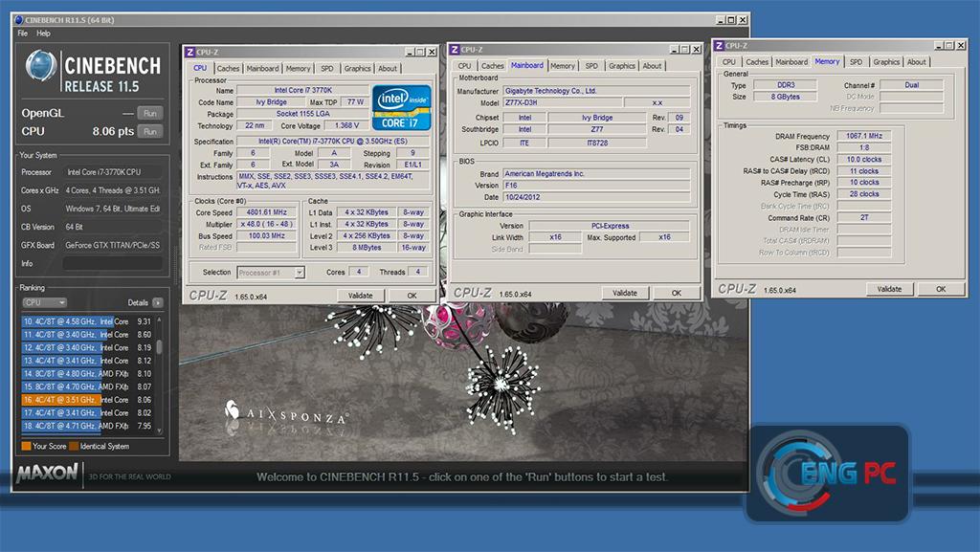This screenshot has height=552, width=980.
Task: Click the CPU-Z icon in Memory window title
Action: click(720, 46)
